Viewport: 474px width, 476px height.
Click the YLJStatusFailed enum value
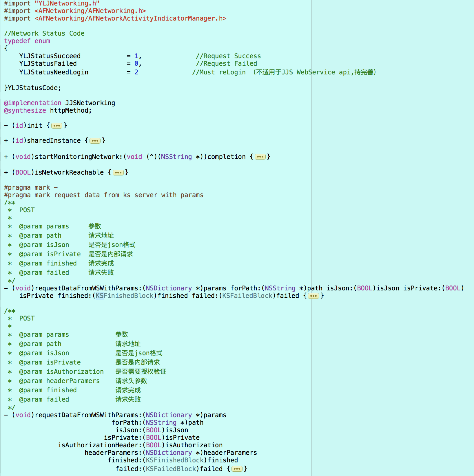[x=48, y=64]
